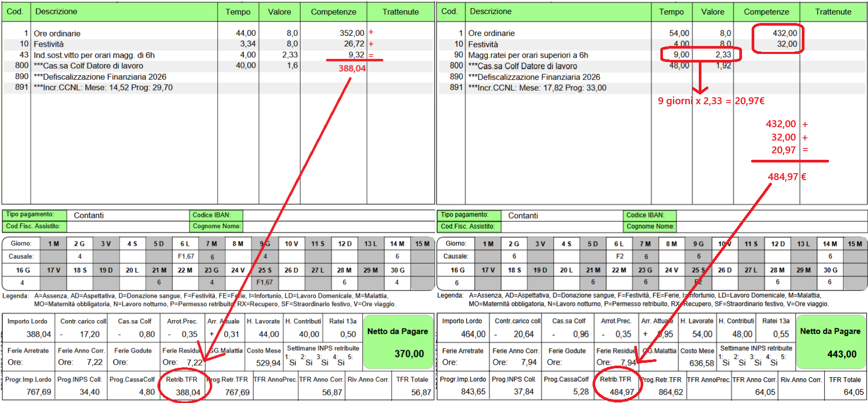Click the right Cognome Nome field

771,226
